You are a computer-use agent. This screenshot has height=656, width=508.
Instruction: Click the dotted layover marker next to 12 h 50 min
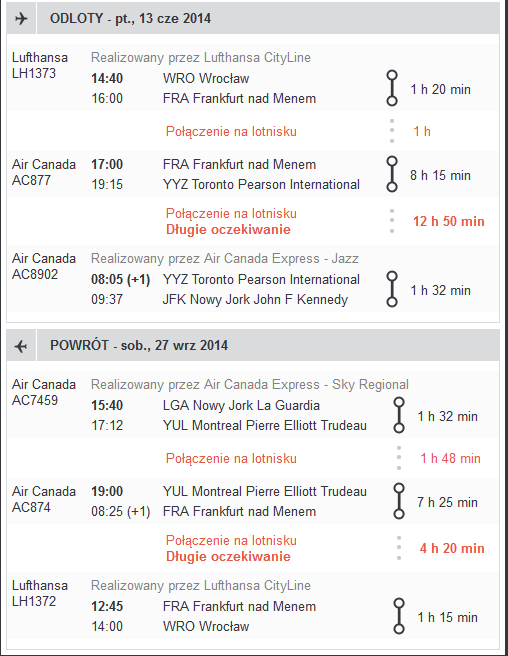392,221
